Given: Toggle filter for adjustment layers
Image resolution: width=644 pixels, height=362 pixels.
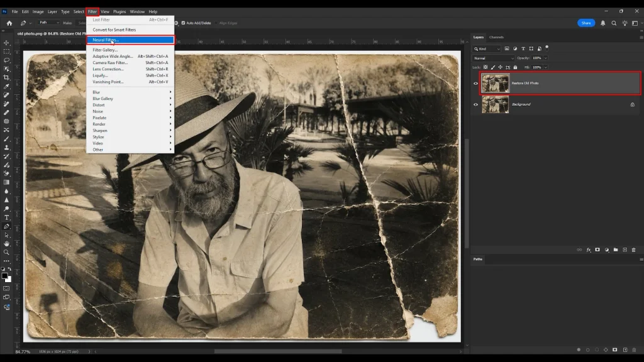Looking at the screenshot, I should pos(515,48).
